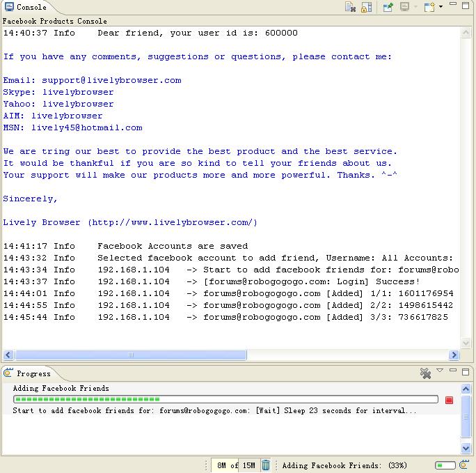Click the http://www.livelybrowser.com/ URL text
Image resolution: width=476 pixels, height=473 pixels.
(x=173, y=223)
